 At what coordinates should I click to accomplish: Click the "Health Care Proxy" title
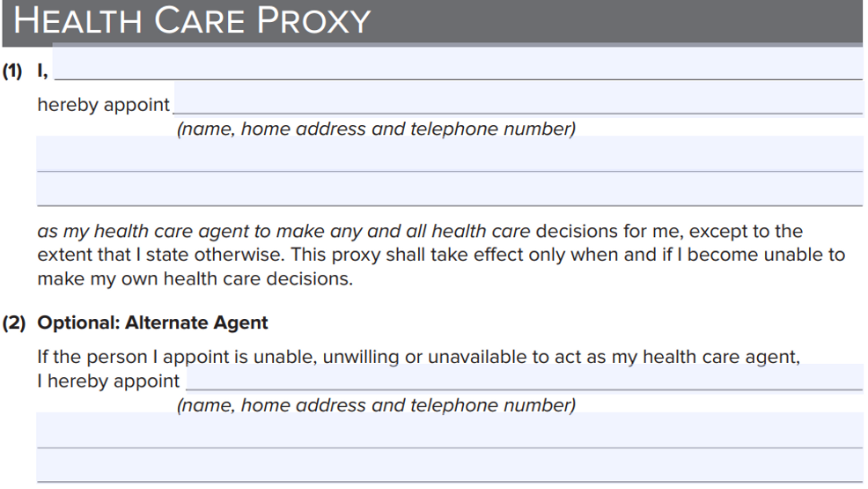pyautogui.click(x=193, y=21)
